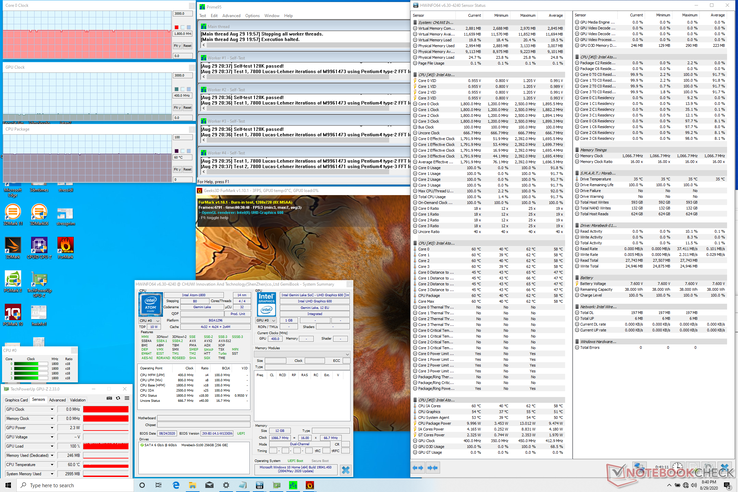738x492 pixels.
Task: Edit the CPU Package graph minimum value field
Action: coord(183,179)
